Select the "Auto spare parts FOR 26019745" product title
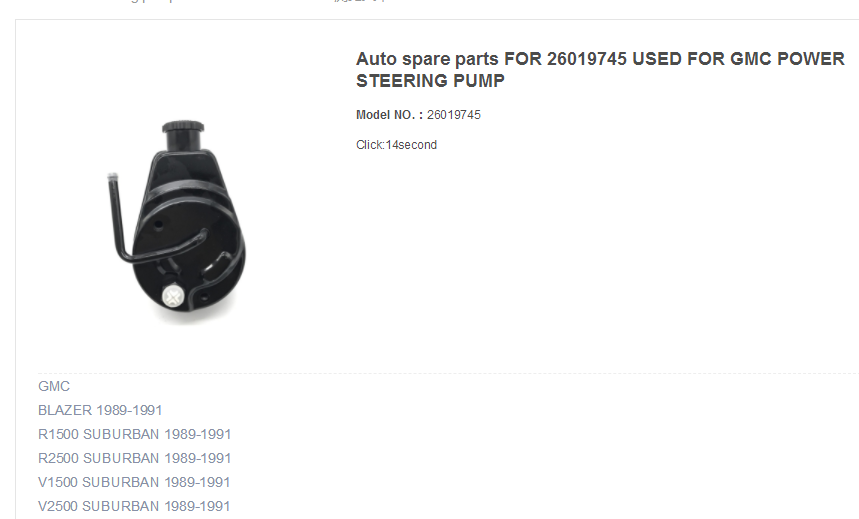The height and width of the screenshot is (519, 859). click(x=600, y=70)
